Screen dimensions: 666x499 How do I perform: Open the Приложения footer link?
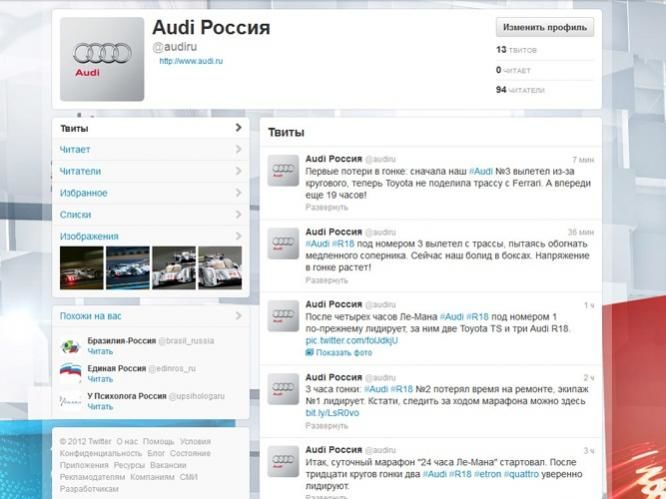tap(84, 465)
